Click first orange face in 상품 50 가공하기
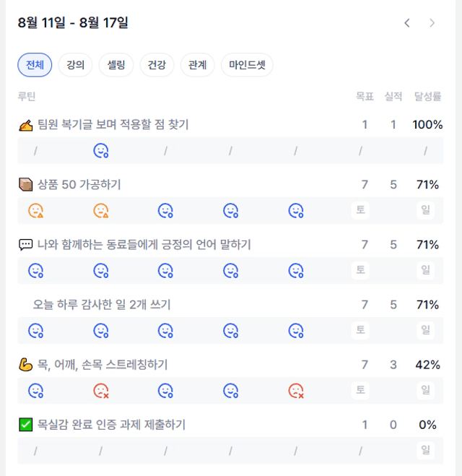462x476 pixels. (36, 211)
